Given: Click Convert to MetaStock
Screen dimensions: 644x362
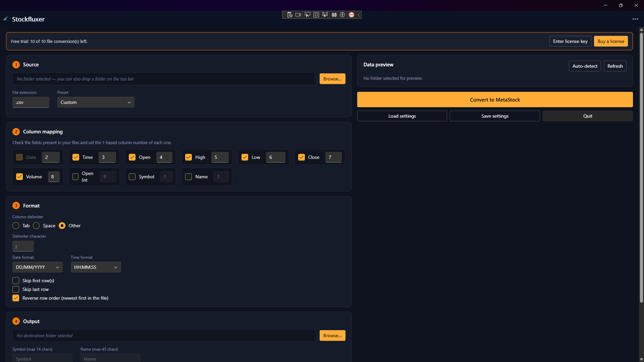Looking at the screenshot, I should (x=495, y=100).
